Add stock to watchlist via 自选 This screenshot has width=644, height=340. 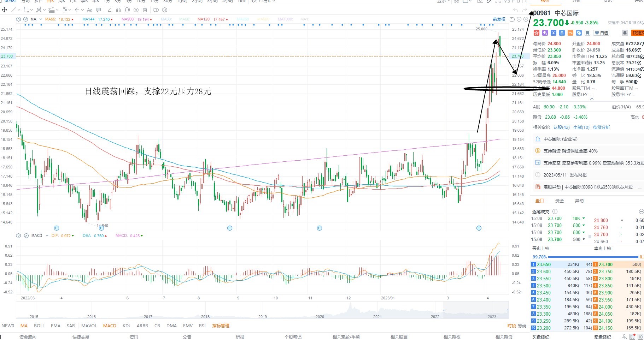601,33
